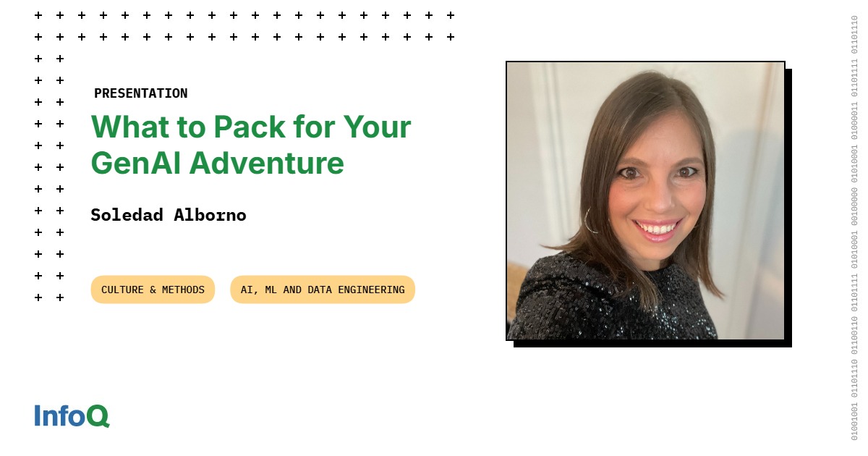The height and width of the screenshot is (456, 868).
Task: Click the top-right plus sign of the pattern
Action: [x=451, y=15]
